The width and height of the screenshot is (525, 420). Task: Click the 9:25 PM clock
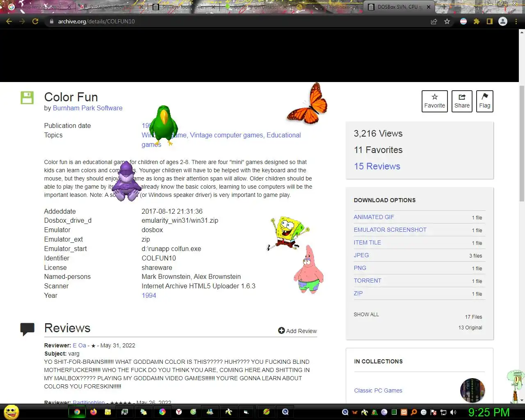pyautogui.click(x=488, y=412)
